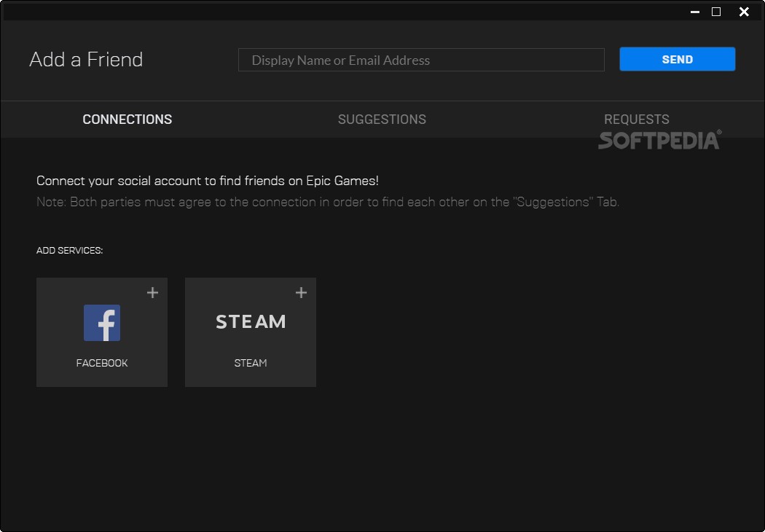
Task: Click the FACEBOOK label under the logo
Action: [102, 363]
